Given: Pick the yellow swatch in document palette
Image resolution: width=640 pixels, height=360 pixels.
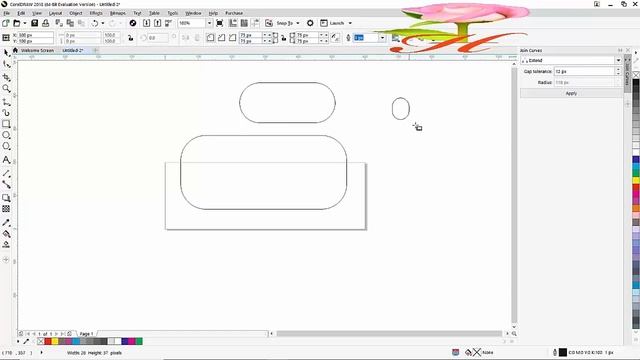Looking at the screenshot, I should (x=55, y=341).
